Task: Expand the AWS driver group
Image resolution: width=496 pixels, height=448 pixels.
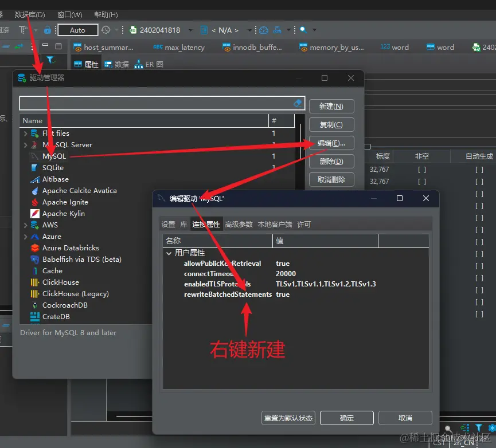Action: point(25,225)
